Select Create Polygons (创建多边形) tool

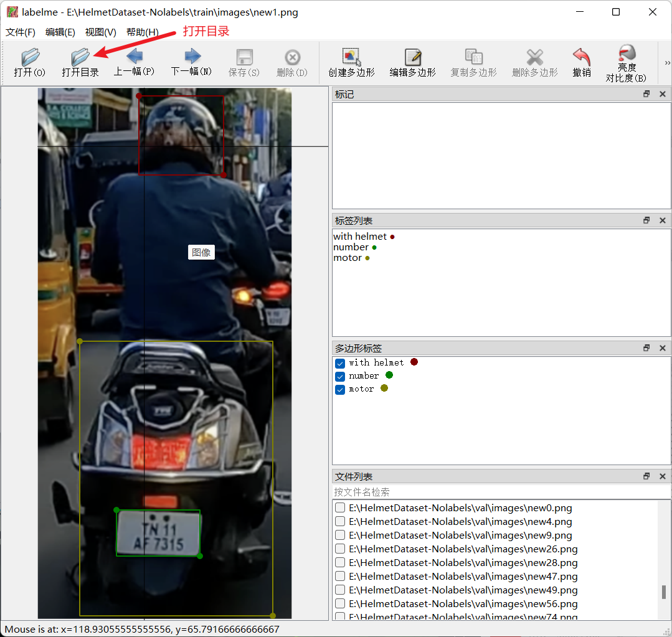(351, 62)
